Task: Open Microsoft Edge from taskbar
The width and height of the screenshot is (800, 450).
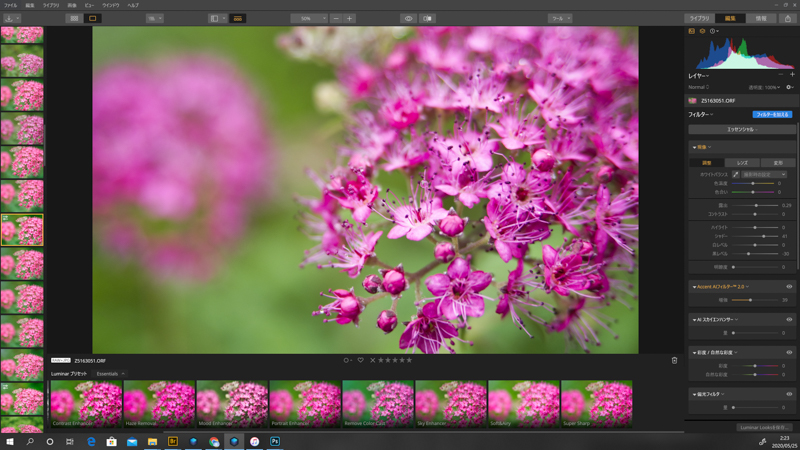Action: [91, 441]
